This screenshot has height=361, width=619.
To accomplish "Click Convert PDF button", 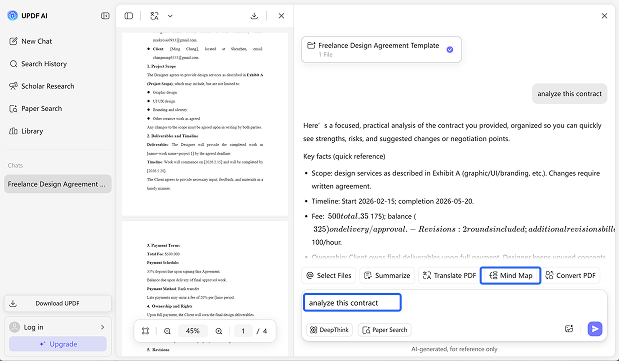I will tap(570, 275).
